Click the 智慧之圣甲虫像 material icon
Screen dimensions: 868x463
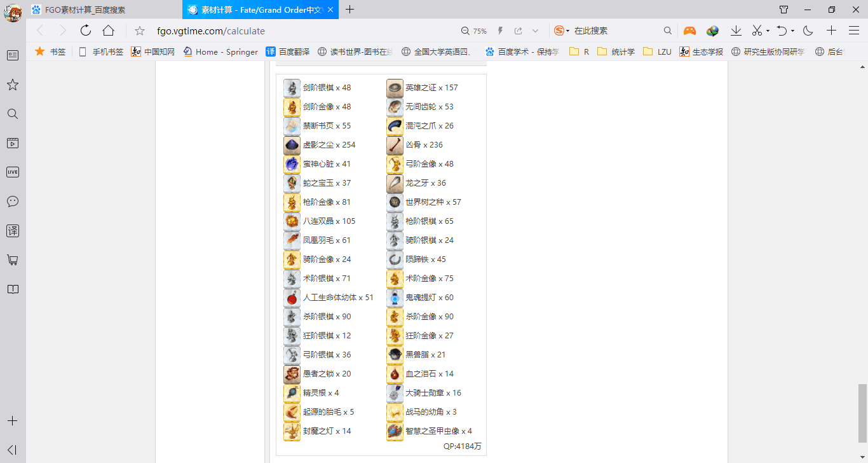[x=395, y=431]
